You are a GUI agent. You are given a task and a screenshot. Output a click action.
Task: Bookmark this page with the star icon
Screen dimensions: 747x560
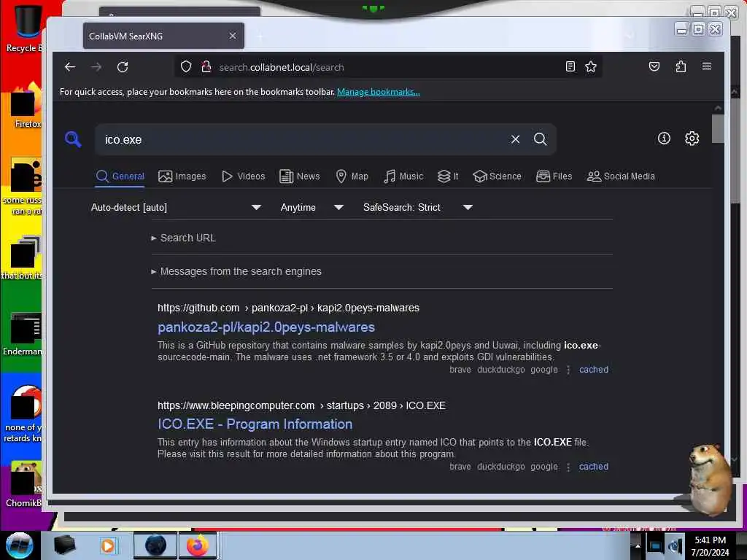[591, 66]
